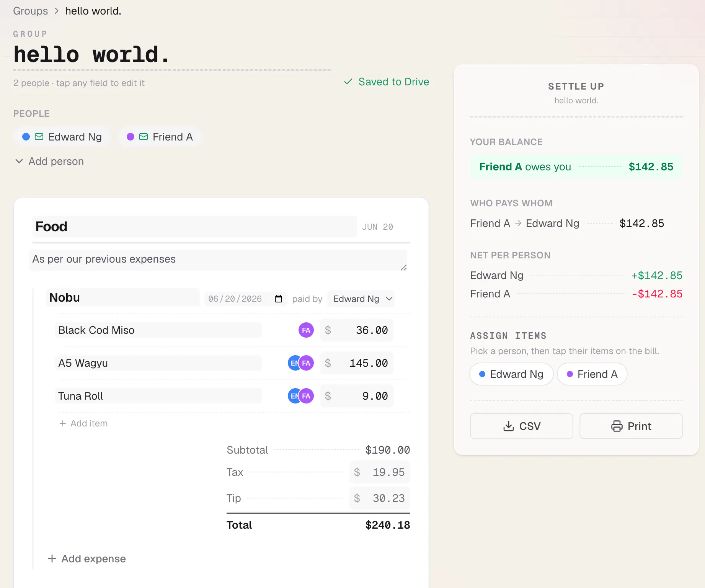Edit the Tip amount 30.23
705x588 pixels.
click(x=380, y=498)
